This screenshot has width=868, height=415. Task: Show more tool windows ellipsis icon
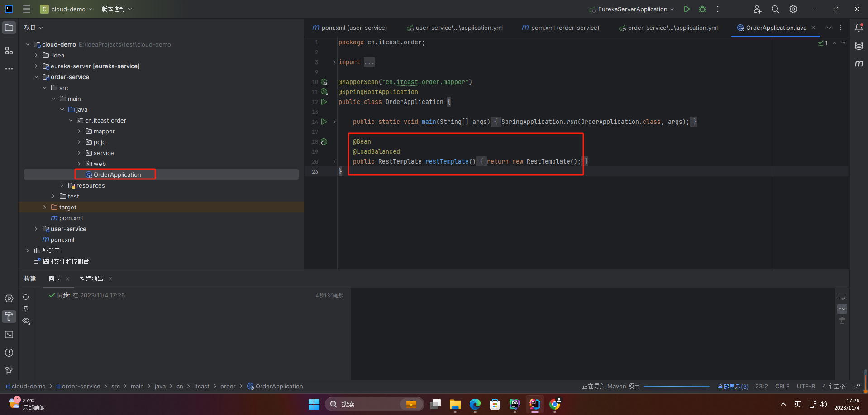(x=9, y=69)
